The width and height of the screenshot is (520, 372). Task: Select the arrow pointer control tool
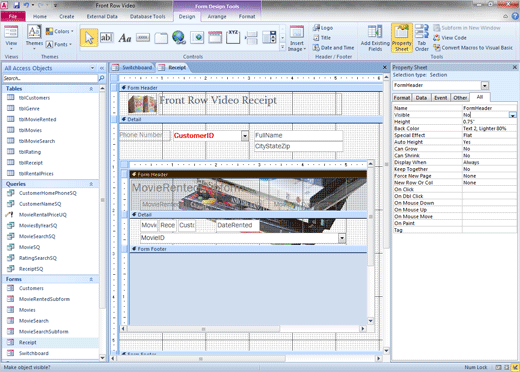[89, 38]
